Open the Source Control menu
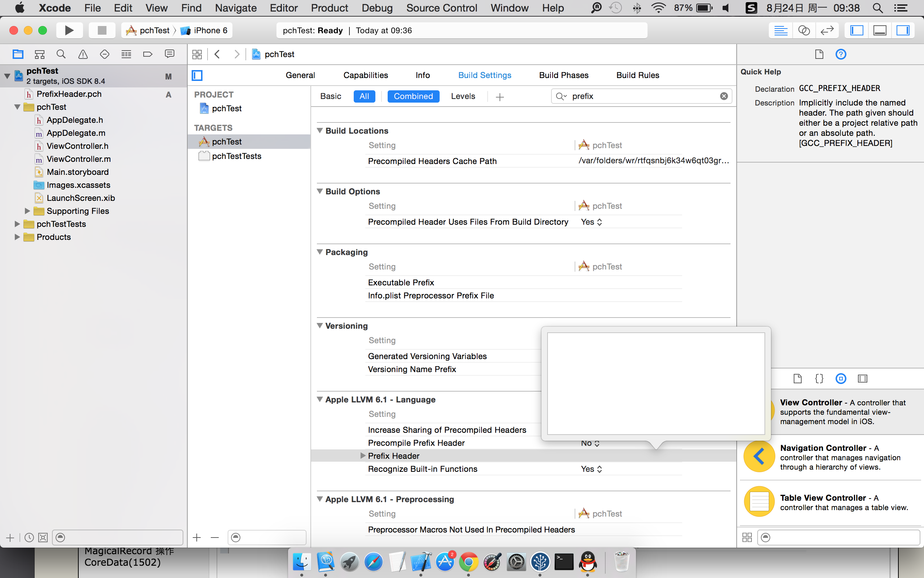Image resolution: width=924 pixels, height=578 pixels. point(441,8)
